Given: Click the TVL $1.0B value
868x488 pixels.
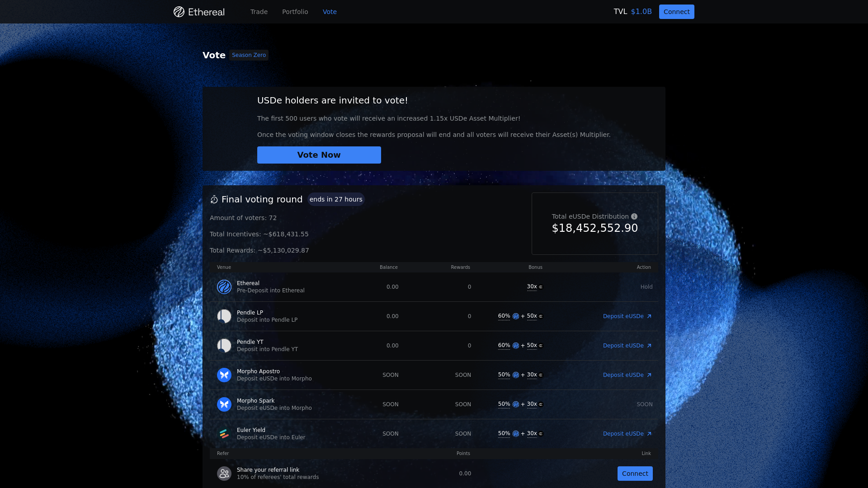Looking at the screenshot, I should [x=641, y=12].
